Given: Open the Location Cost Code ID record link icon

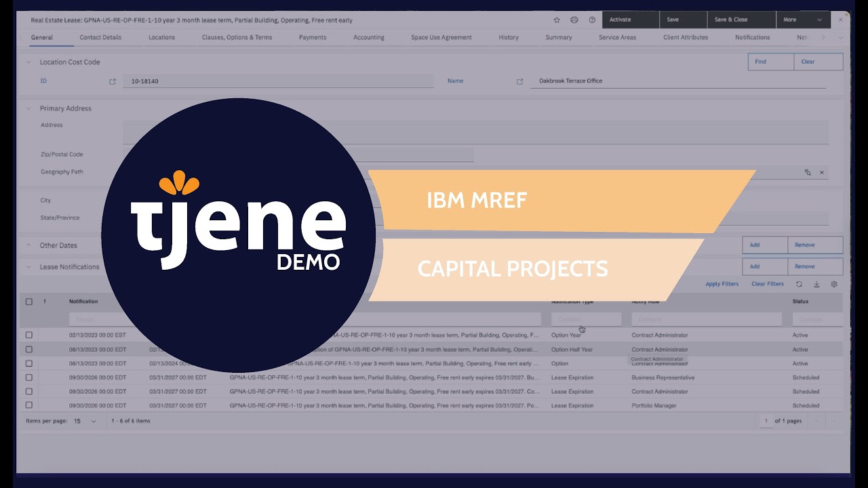Looking at the screenshot, I should 113,81.
